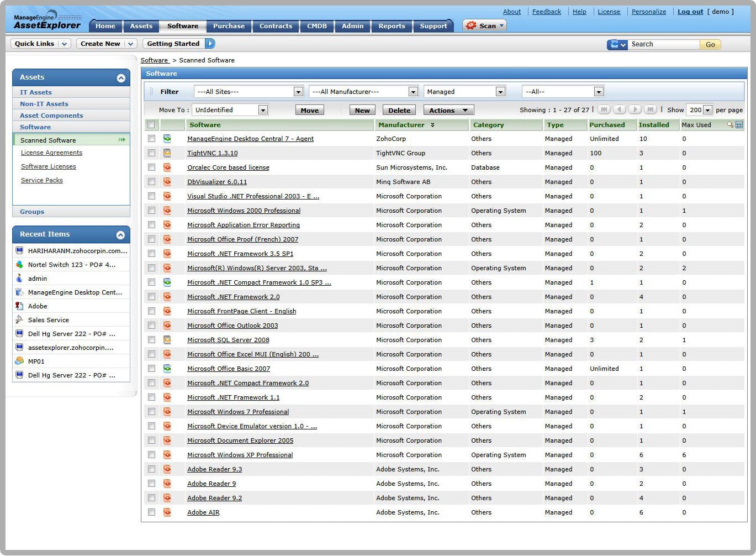This screenshot has width=756, height=556.
Task: Open the All Sites filter dropdown
Action: 298,92
